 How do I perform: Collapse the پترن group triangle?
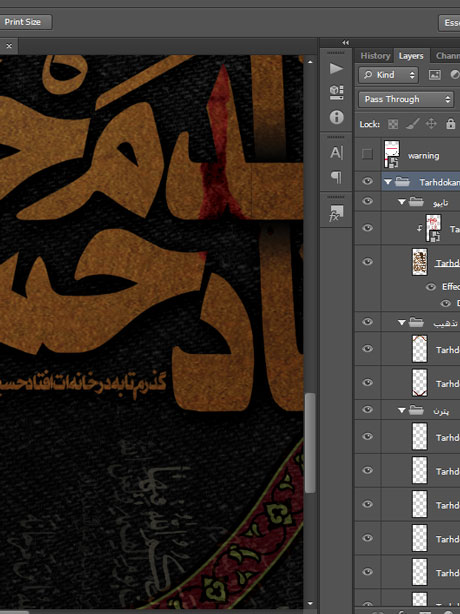pos(402,410)
